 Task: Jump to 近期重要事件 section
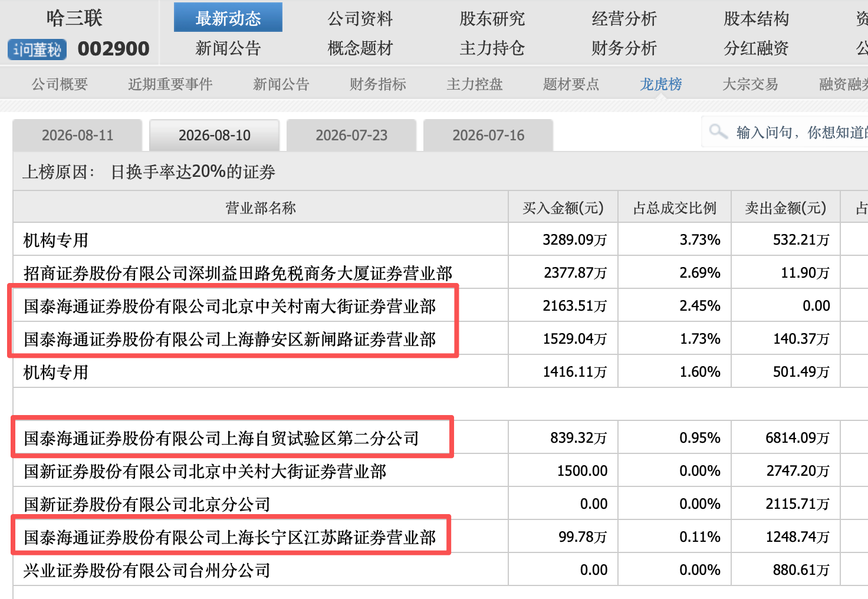pos(170,84)
